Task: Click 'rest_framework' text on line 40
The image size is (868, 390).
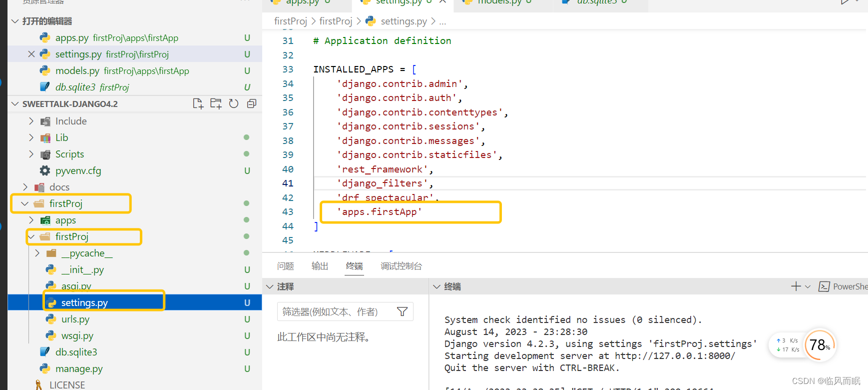Action: pyautogui.click(x=383, y=169)
